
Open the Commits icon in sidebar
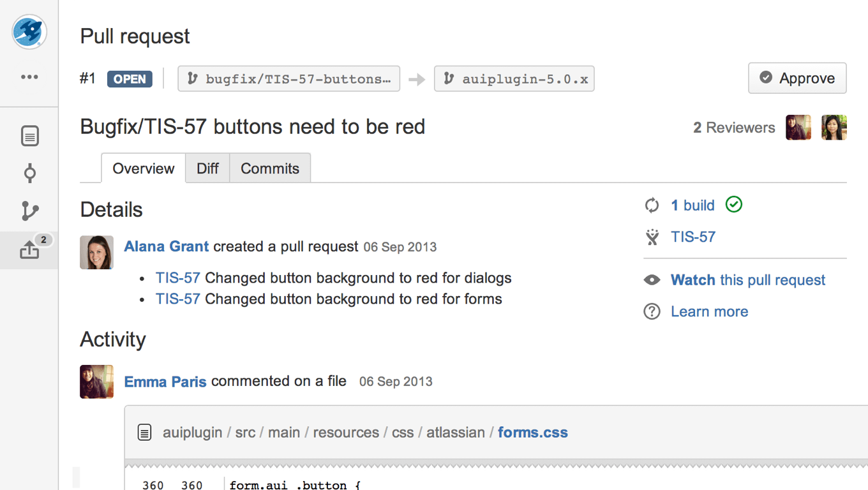click(29, 174)
